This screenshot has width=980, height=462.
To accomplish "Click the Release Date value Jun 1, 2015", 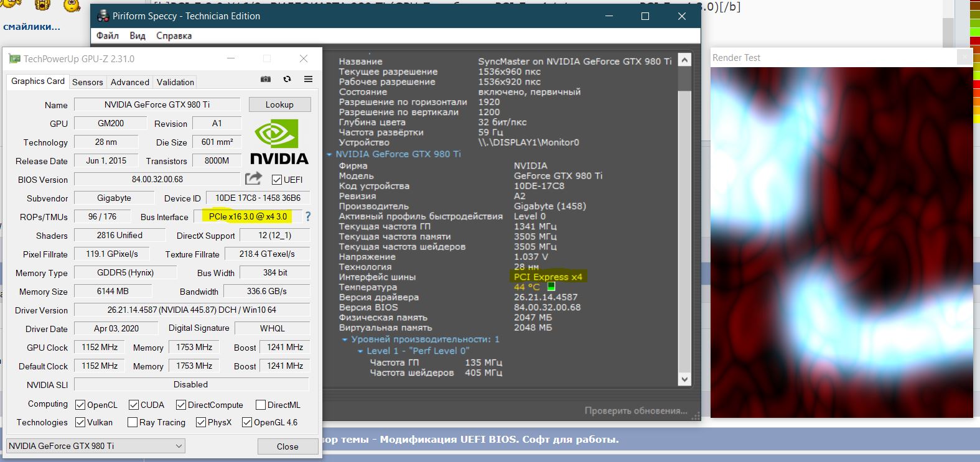I will coord(106,160).
